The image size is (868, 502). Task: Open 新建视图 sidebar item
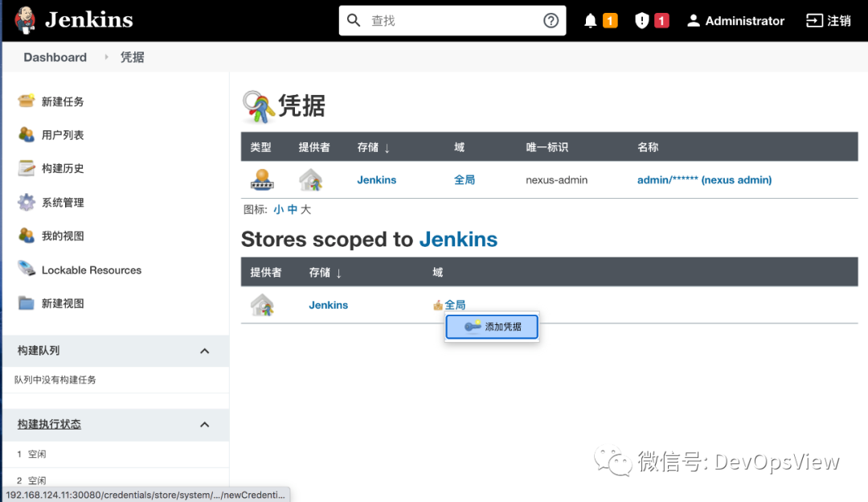click(x=63, y=303)
